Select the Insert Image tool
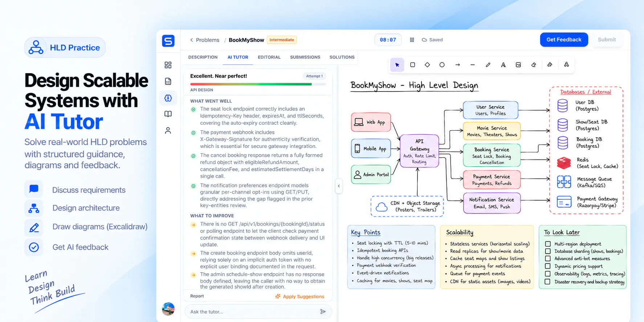 tap(518, 65)
